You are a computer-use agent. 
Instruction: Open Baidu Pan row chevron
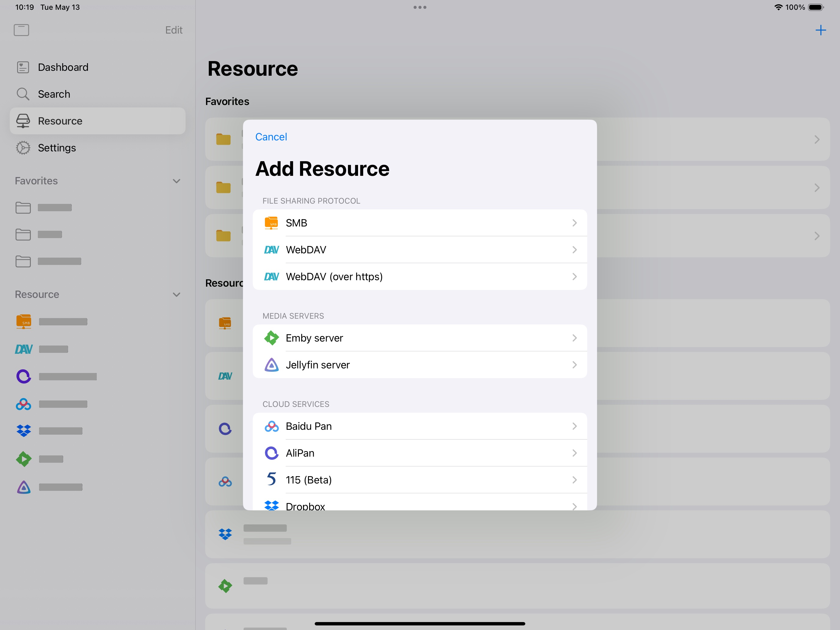click(x=574, y=426)
